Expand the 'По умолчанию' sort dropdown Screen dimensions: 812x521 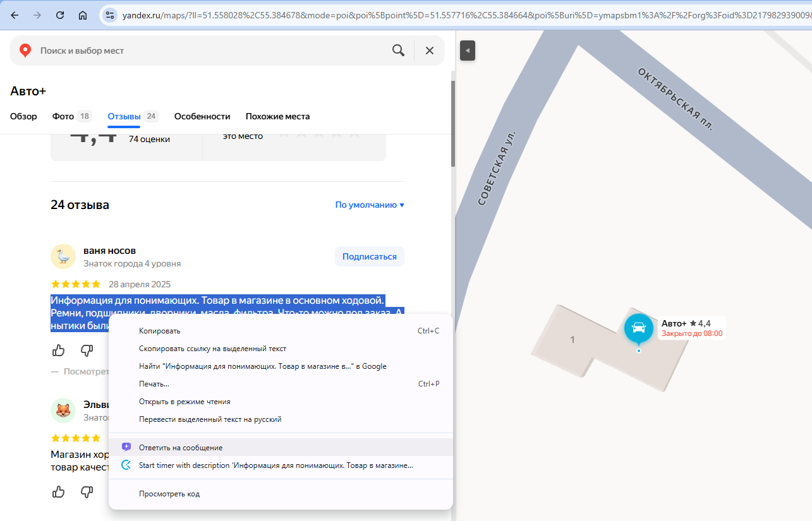click(370, 205)
